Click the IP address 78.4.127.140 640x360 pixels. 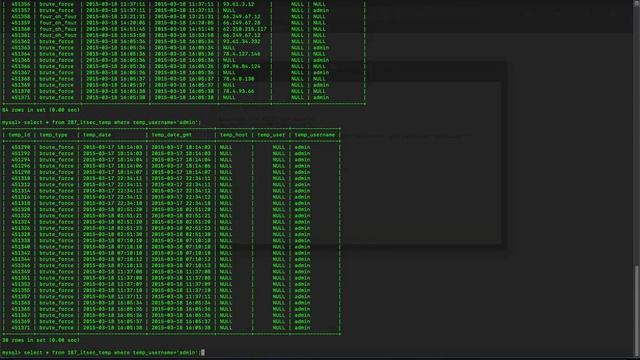[242, 54]
